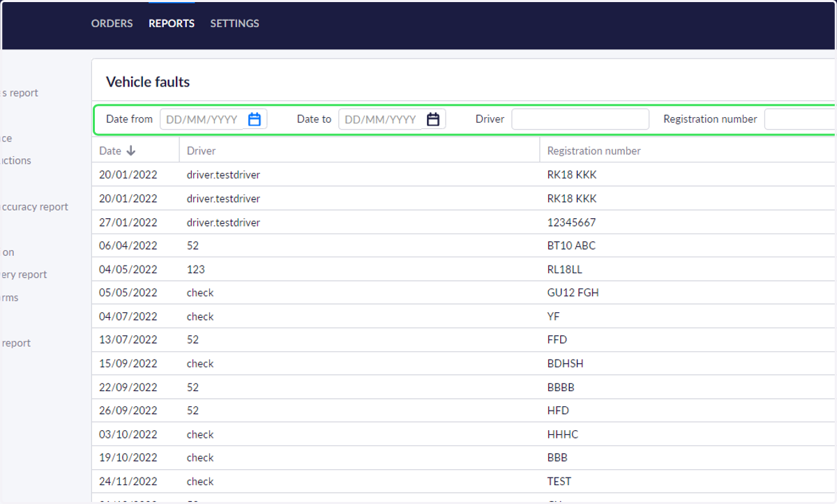Open the Date to calendar picker icon

433,119
